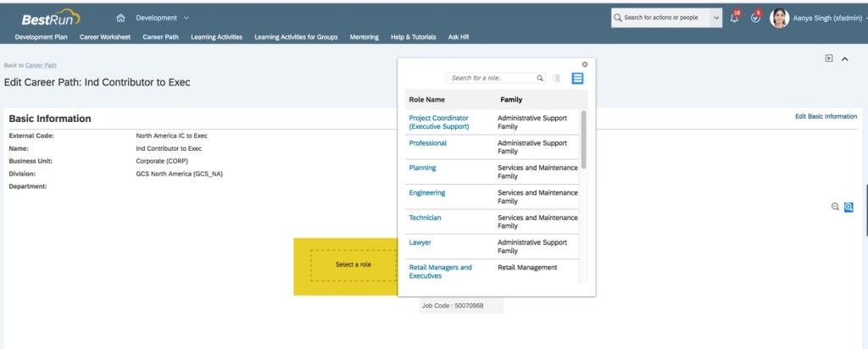The image size is (868, 349).
Task: Click the play tutorial icon
Action: click(x=829, y=58)
